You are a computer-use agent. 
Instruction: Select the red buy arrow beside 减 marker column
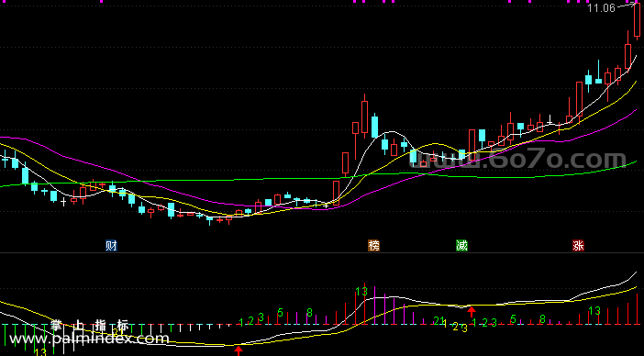472,311
